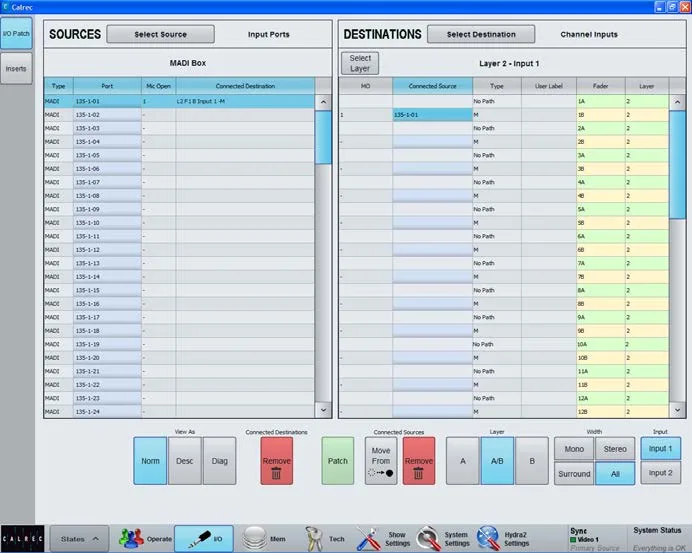Viewport: 692px width, 553px height.
Task: Set width filter to All
Action: point(615,474)
